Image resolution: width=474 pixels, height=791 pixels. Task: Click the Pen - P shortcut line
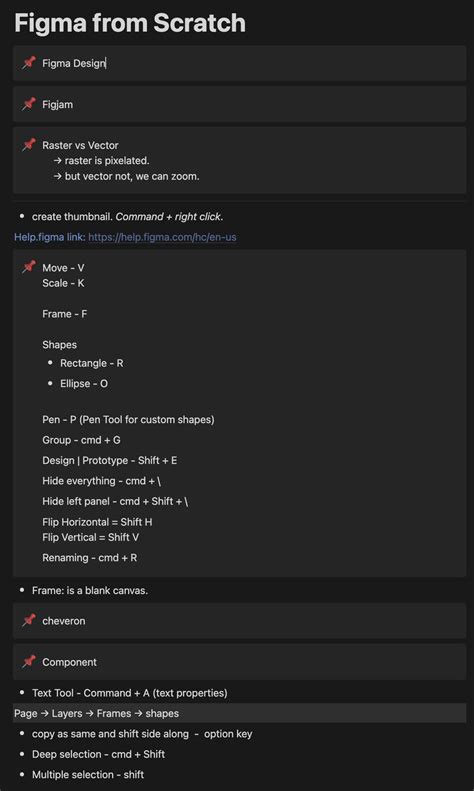128,420
